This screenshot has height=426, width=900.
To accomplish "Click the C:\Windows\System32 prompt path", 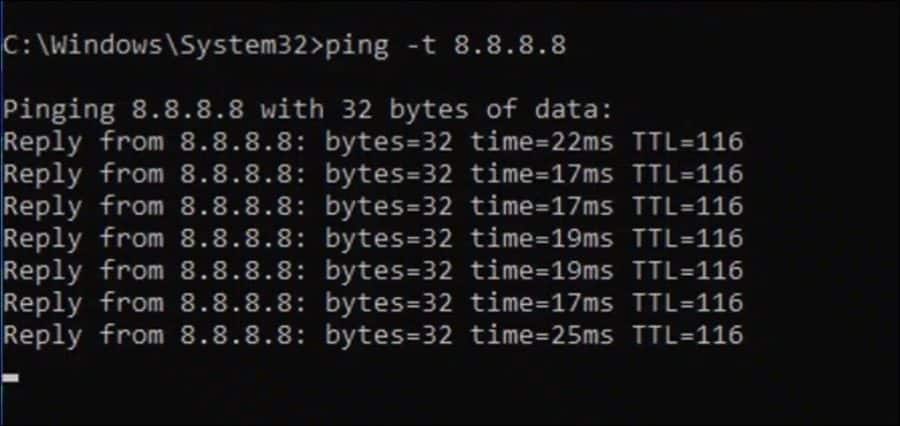I will pyautogui.click(x=160, y=46).
